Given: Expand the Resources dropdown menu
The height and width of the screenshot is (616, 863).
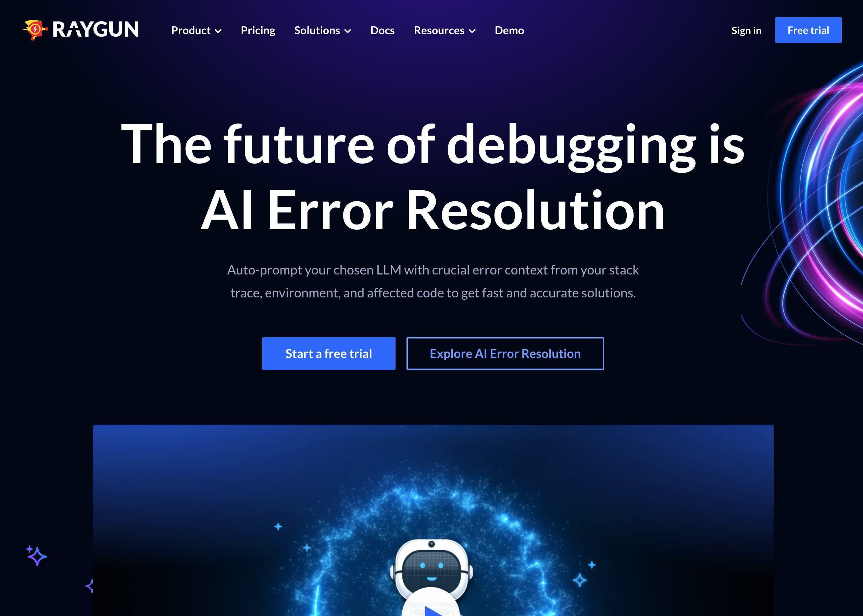Looking at the screenshot, I should pyautogui.click(x=444, y=30).
